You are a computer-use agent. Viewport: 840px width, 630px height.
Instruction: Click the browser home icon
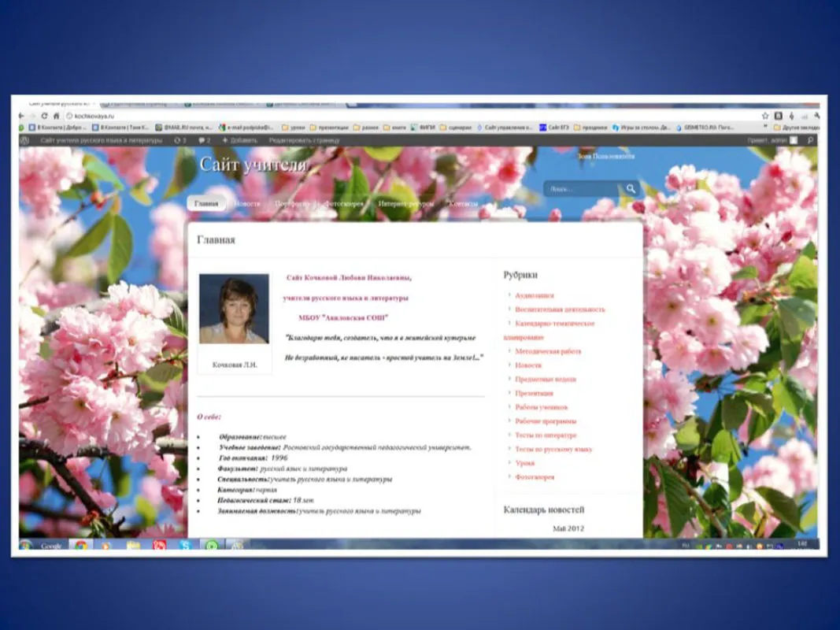(x=56, y=116)
